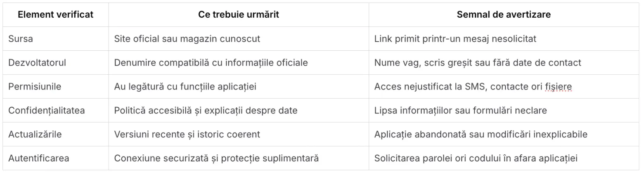Click the underlined word 'fișiere'
Screen dimensions: 644x175
coord(558,87)
